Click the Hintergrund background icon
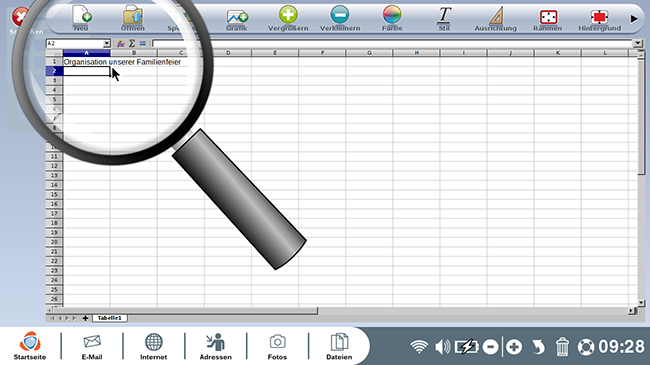 pos(599,17)
